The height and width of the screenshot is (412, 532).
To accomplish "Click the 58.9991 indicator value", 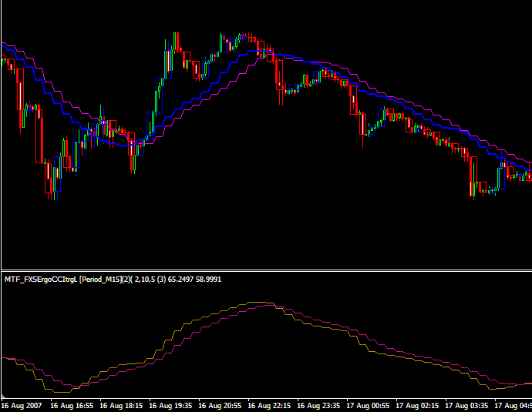I will [x=209, y=280].
